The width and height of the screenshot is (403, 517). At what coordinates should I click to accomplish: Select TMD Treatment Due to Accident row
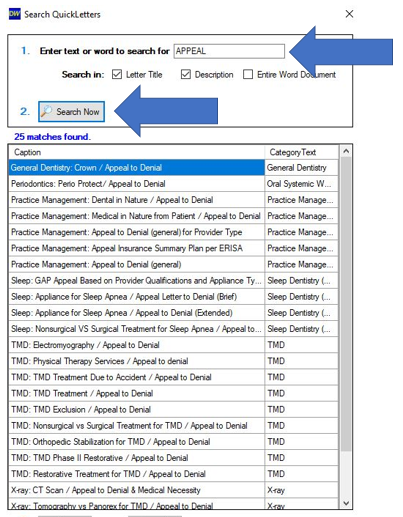coord(137,377)
